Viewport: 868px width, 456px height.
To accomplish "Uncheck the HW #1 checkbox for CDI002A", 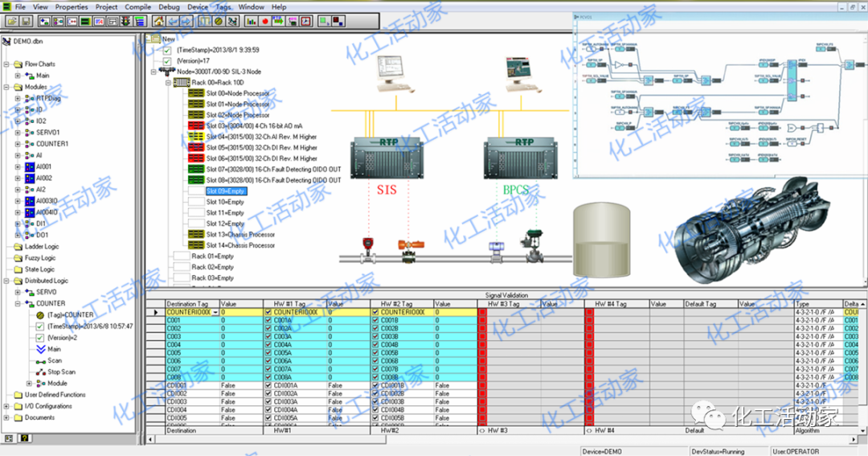I will [x=268, y=393].
